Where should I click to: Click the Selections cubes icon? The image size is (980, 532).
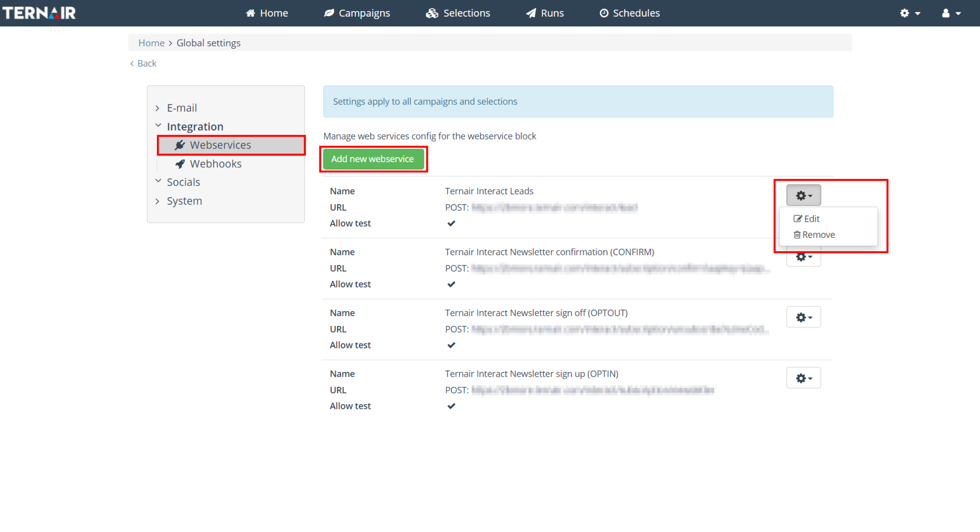(432, 13)
